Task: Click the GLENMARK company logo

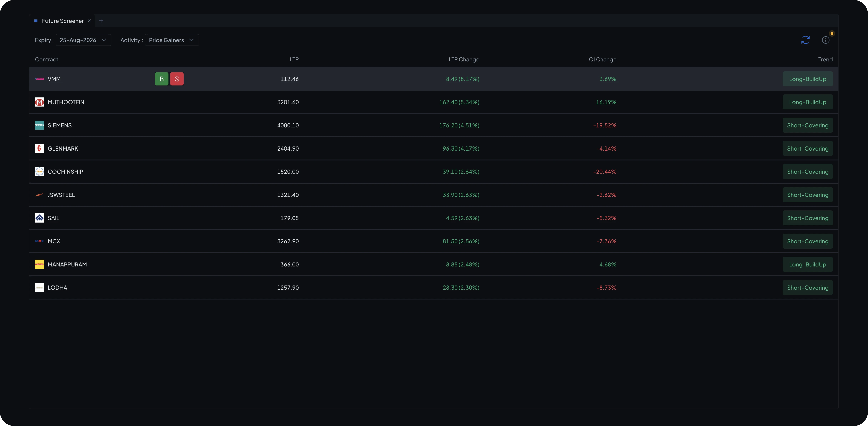Action: coord(39,148)
